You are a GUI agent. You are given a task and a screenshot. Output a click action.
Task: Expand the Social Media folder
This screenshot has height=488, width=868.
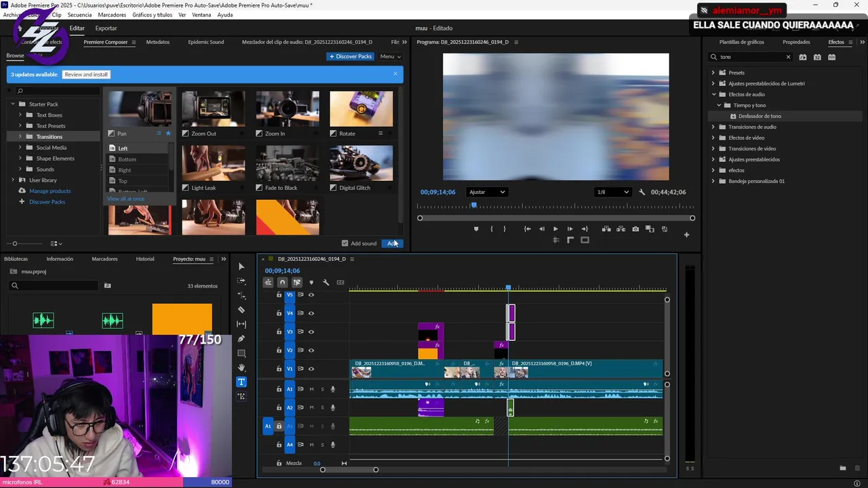point(20,148)
